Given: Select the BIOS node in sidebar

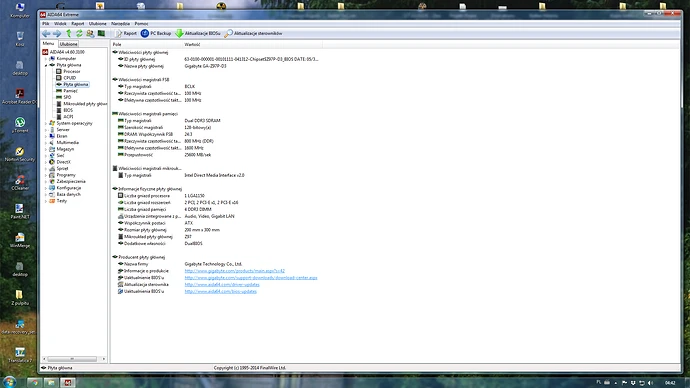Looking at the screenshot, I should (68, 110).
